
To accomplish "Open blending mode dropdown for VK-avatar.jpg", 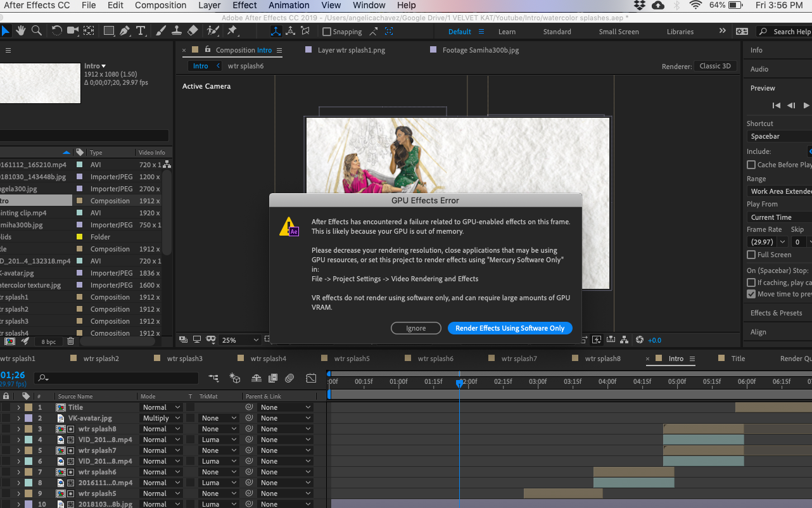I will point(161,418).
